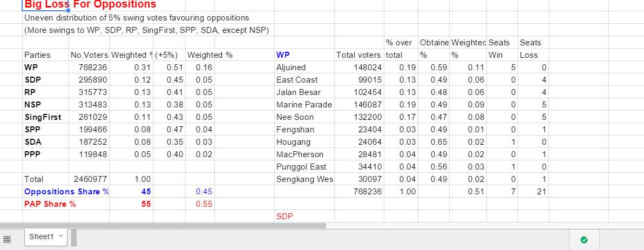Select the '34410' Punggol East voters cell
This screenshot has width=644, height=250.
click(360, 167)
